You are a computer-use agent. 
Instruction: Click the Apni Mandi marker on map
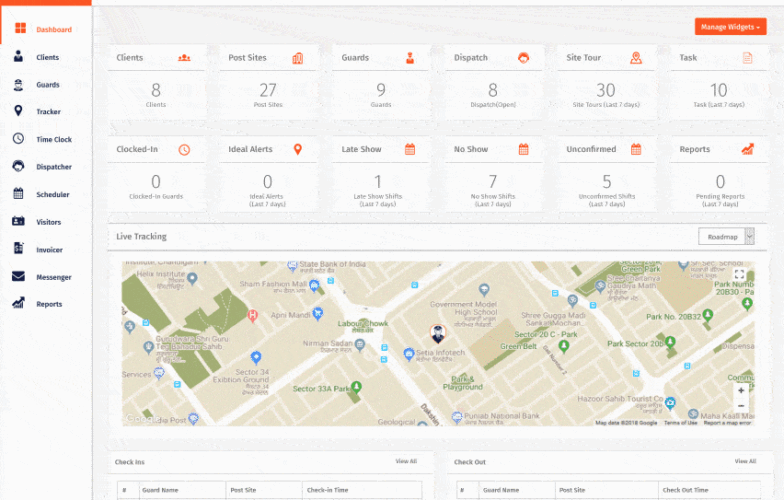pos(318,314)
